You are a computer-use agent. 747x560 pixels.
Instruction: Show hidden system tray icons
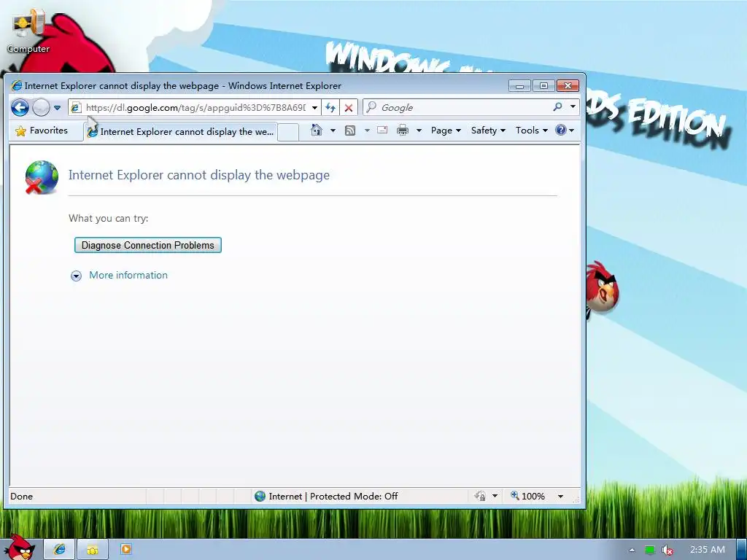point(632,550)
